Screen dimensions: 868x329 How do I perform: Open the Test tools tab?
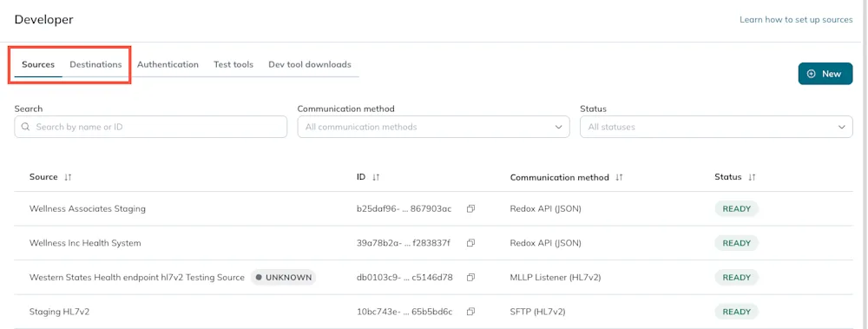(233, 64)
